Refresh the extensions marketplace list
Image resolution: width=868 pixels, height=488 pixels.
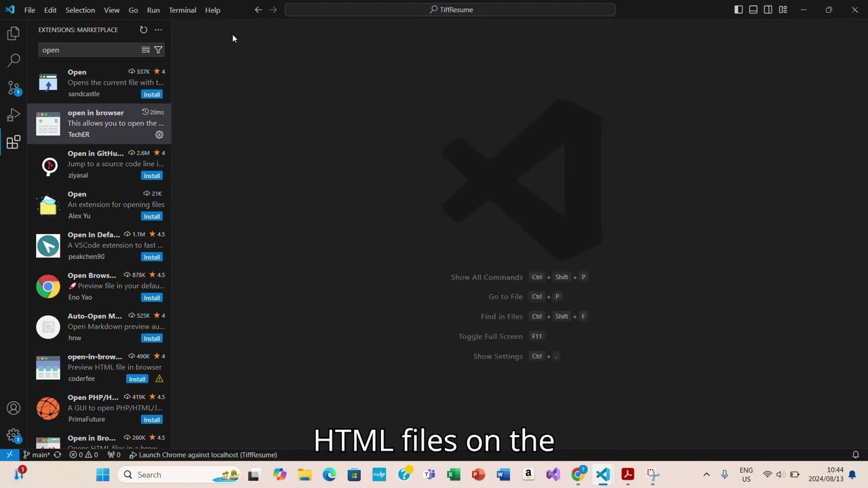point(143,30)
